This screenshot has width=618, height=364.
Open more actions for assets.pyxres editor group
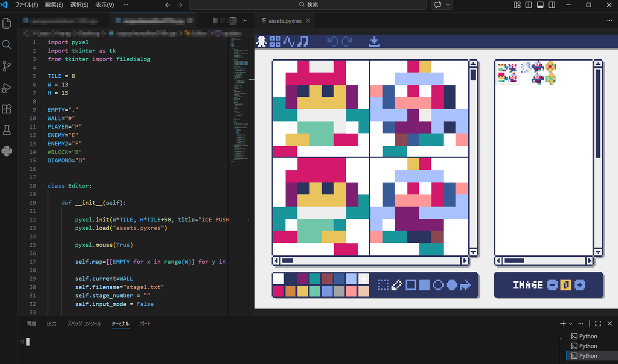(x=610, y=21)
